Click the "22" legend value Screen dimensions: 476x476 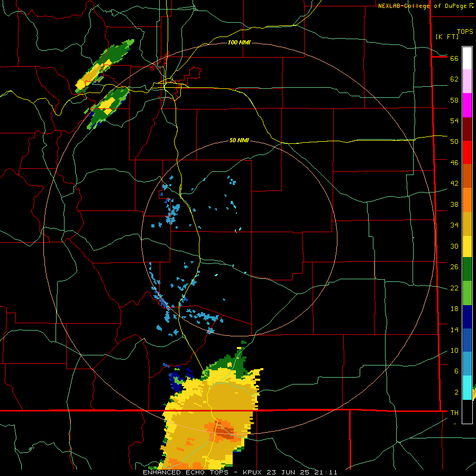point(454,288)
